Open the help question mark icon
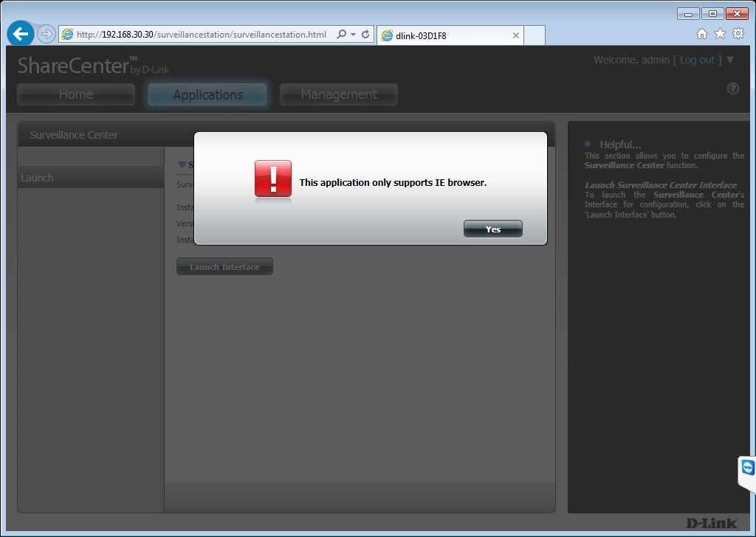 coord(733,88)
